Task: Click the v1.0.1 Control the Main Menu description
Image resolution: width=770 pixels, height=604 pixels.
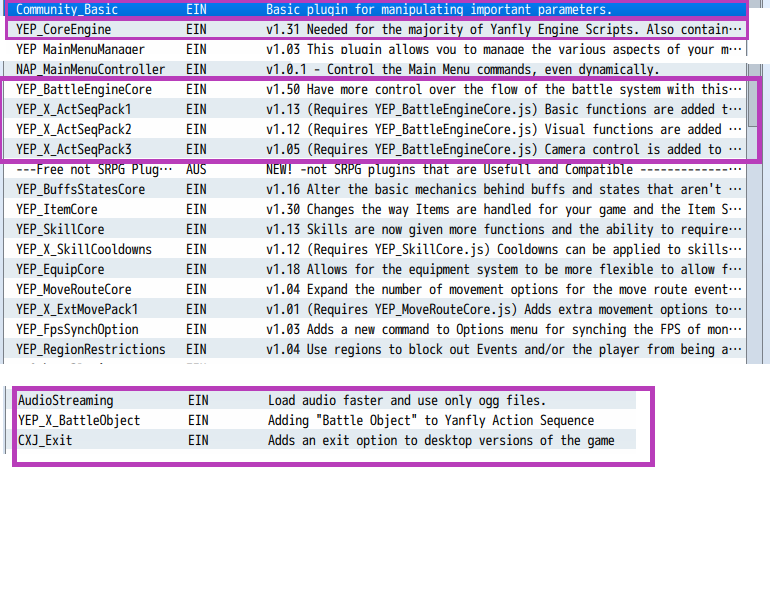Action: pyautogui.click(x=463, y=70)
